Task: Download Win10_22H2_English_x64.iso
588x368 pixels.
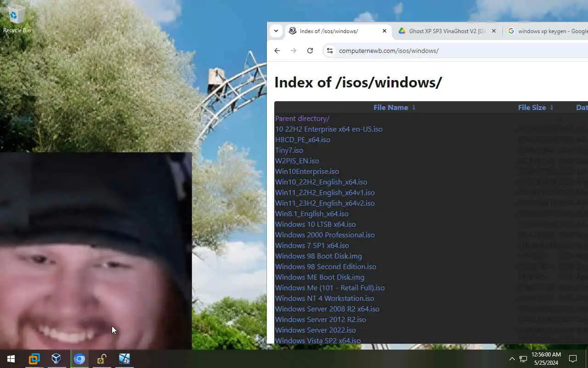Action: pyautogui.click(x=321, y=182)
